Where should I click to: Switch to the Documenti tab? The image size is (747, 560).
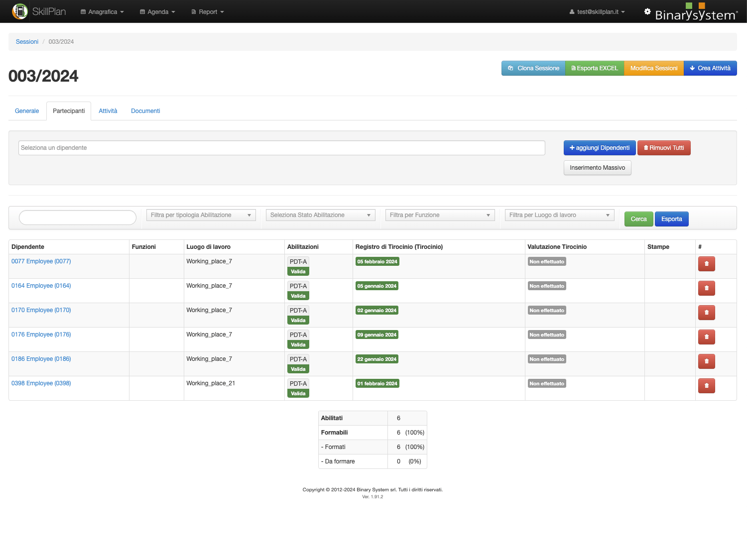coord(145,111)
